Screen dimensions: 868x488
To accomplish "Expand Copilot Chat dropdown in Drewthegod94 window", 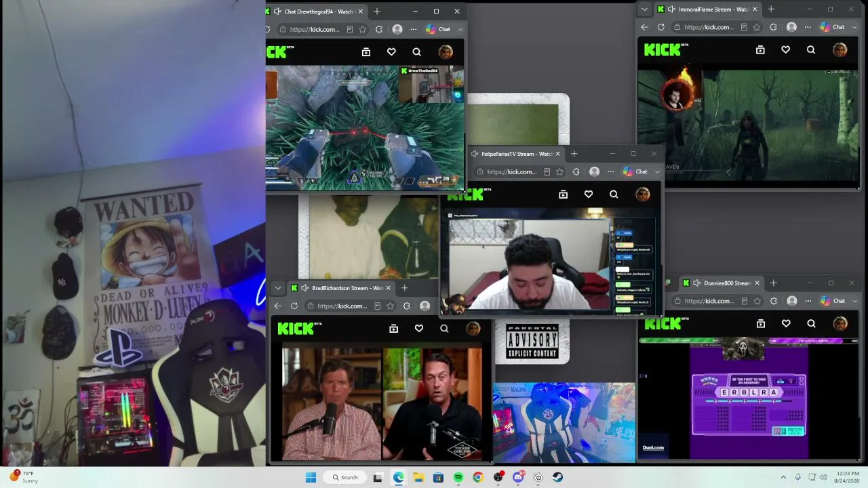I will coord(460,30).
